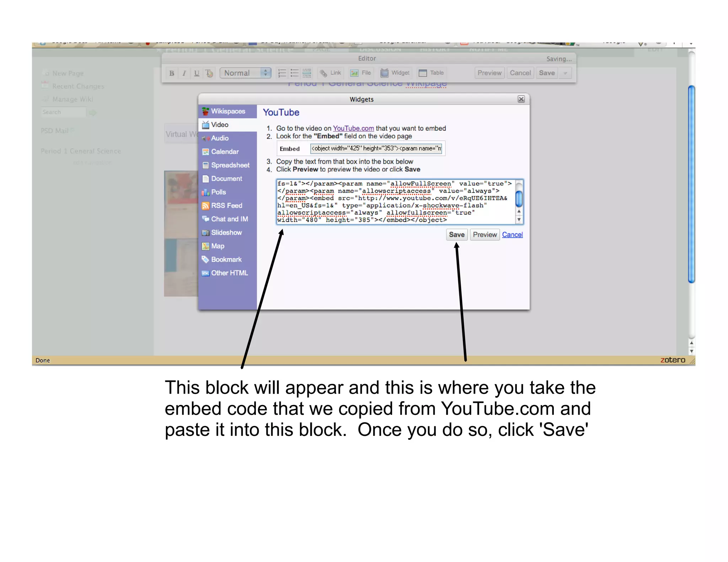Click New Page in the wiki sidebar
Image resolution: width=728 pixels, height=562 pixels.
point(68,73)
